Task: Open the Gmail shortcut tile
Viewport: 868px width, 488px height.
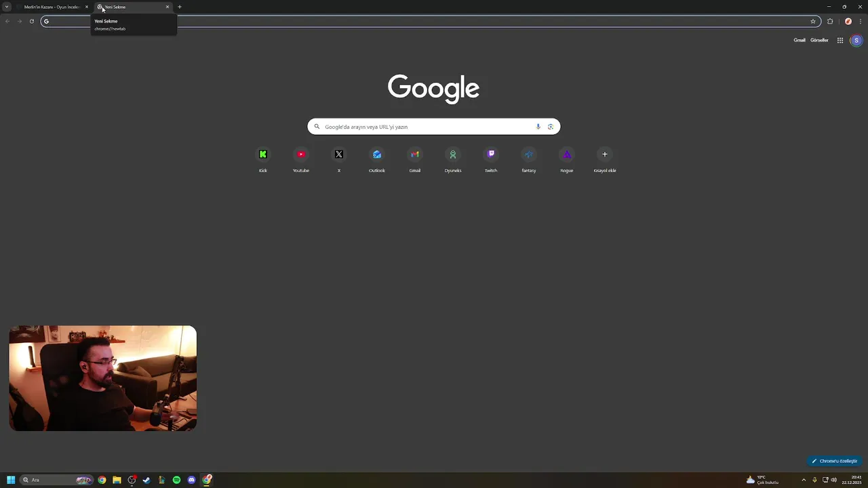Action: click(x=415, y=160)
